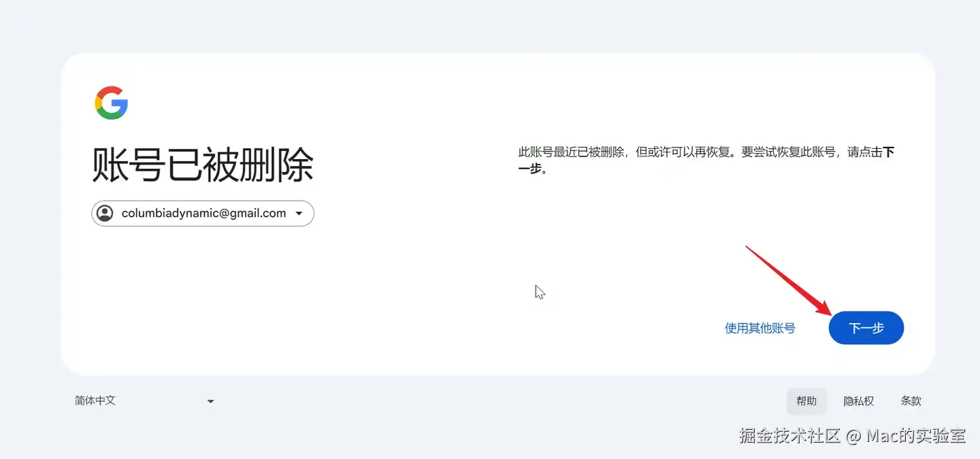Click the blue 下一步 button

pos(866,328)
